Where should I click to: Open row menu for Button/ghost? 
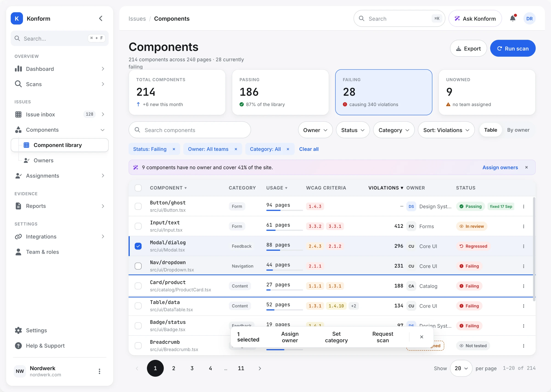[x=523, y=206]
